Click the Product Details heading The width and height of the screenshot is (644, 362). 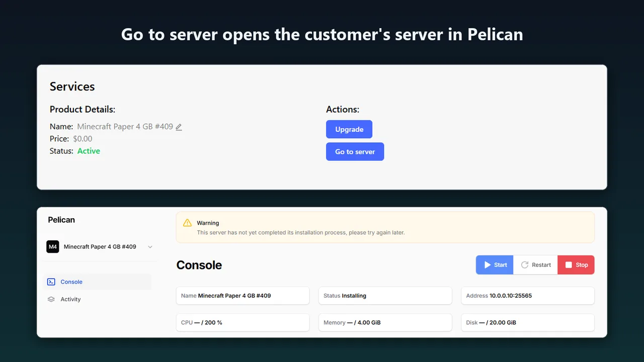point(83,110)
